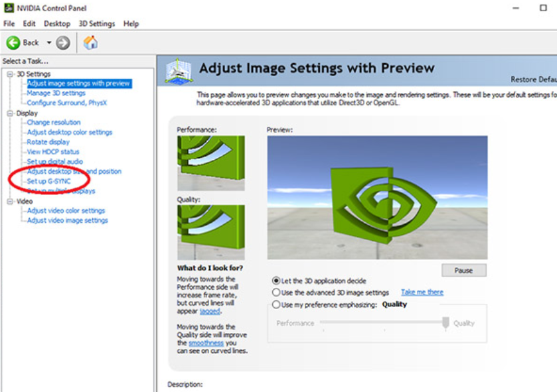557x392 pixels.
Task: Click the jagged help link
Action: (210, 311)
